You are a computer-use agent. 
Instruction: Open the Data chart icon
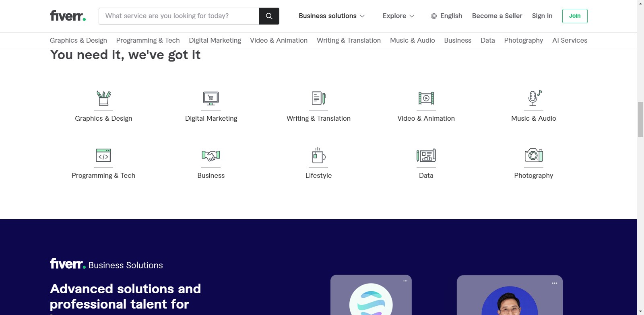click(426, 155)
